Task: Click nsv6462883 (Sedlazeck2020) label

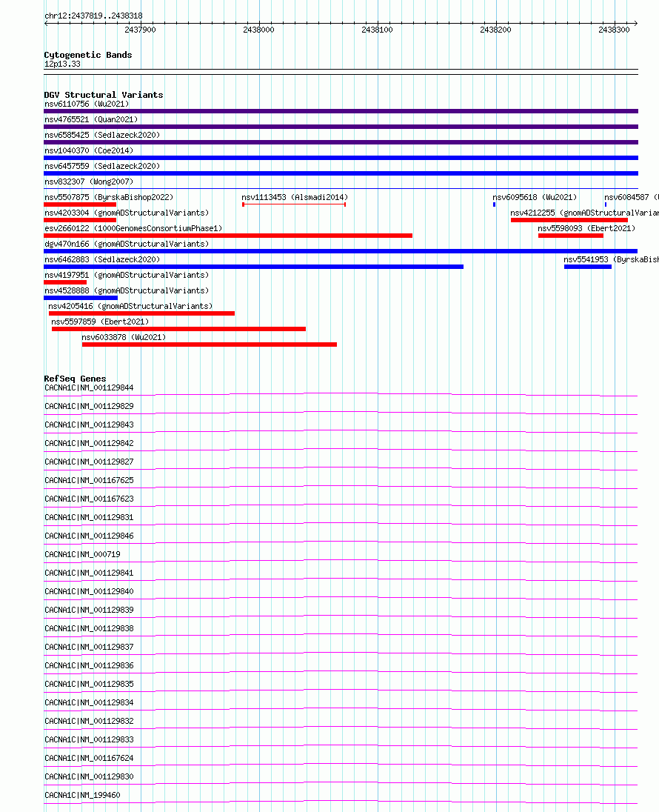Action: 102,259
